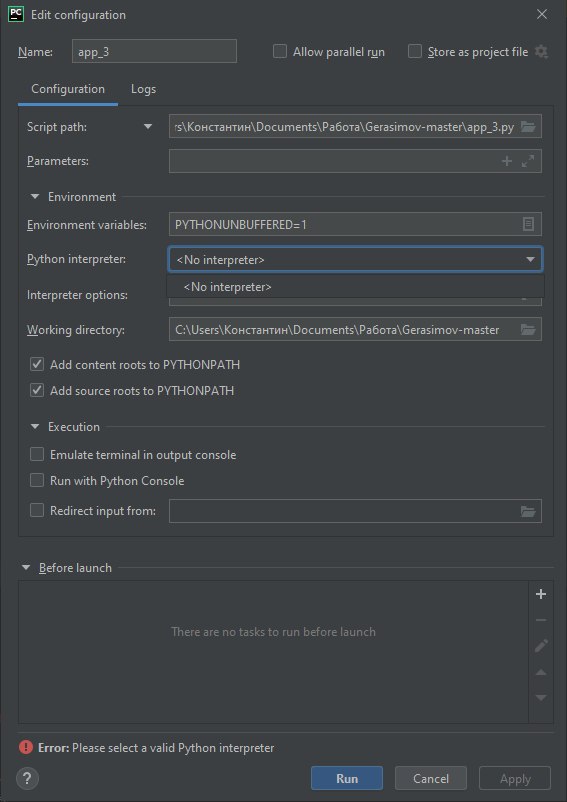Open help question mark button
This screenshot has width=567, height=802.
[28, 779]
